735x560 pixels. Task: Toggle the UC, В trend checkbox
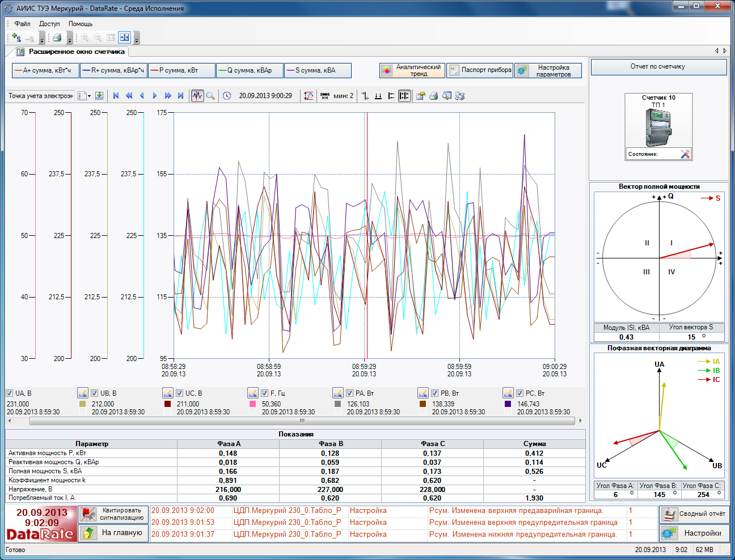[x=180, y=393]
